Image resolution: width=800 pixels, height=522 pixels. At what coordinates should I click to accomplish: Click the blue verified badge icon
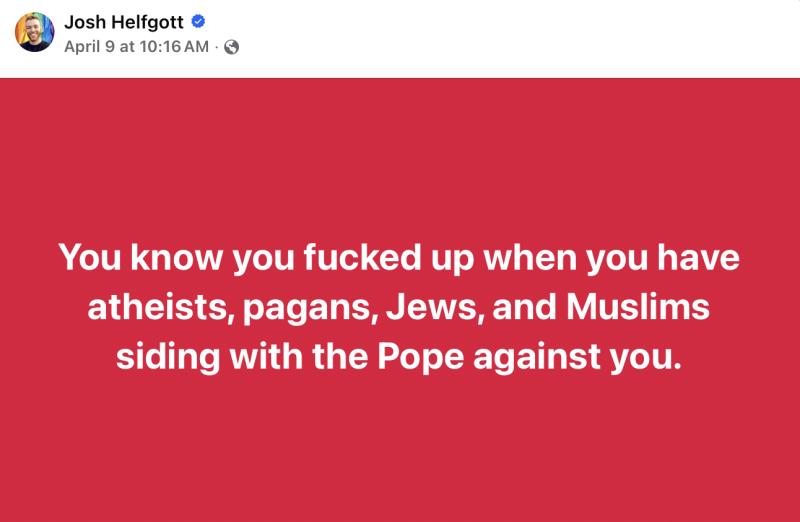[200, 21]
